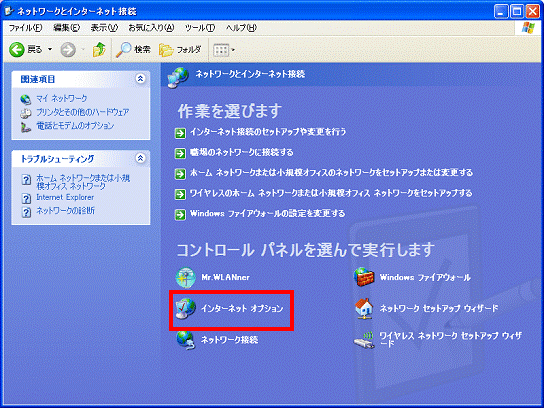Click the マイ ネットワーク globe icon
Screen dimensions: 544x408
tap(25, 100)
